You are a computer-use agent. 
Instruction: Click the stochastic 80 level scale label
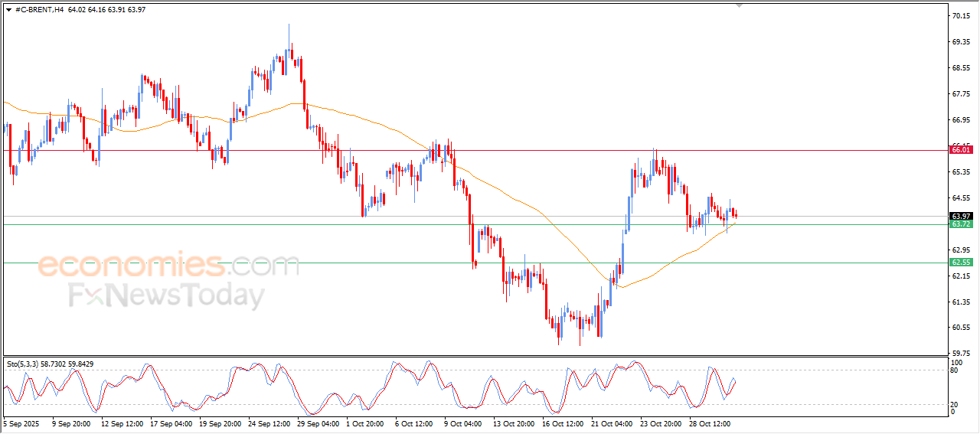click(955, 370)
